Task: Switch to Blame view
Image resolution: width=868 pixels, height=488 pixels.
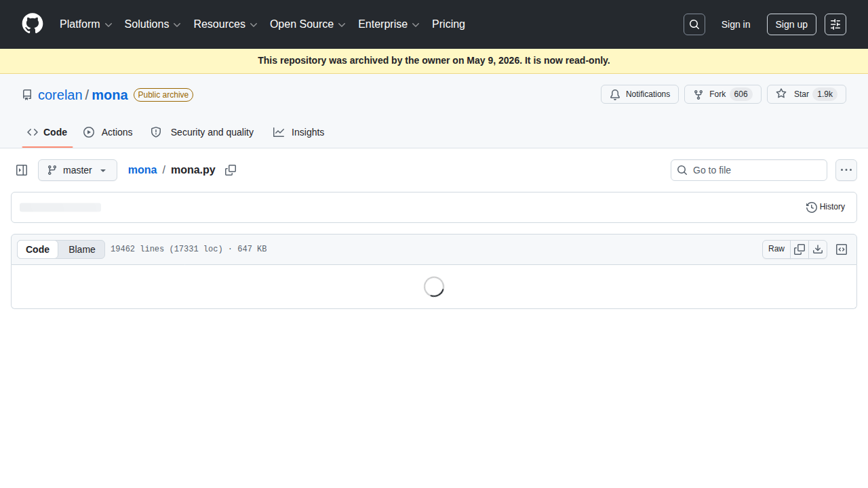Action: (x=82, y=249)
